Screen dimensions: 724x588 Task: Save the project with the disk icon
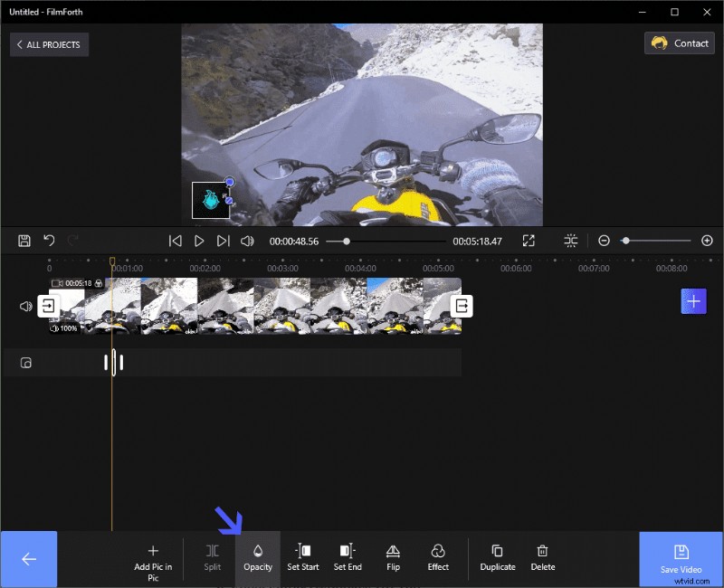pos(23,240)
